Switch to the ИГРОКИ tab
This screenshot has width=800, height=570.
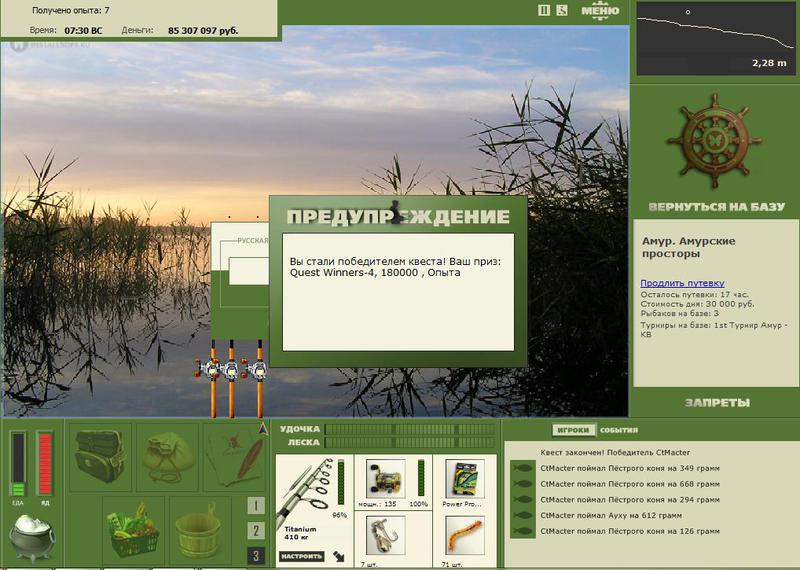tap(573, 430)
